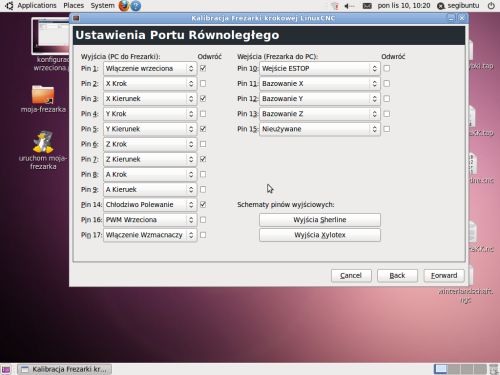500x375 pixels.
Task: Open the segibuntu user menu
Action: pos(463,6)
